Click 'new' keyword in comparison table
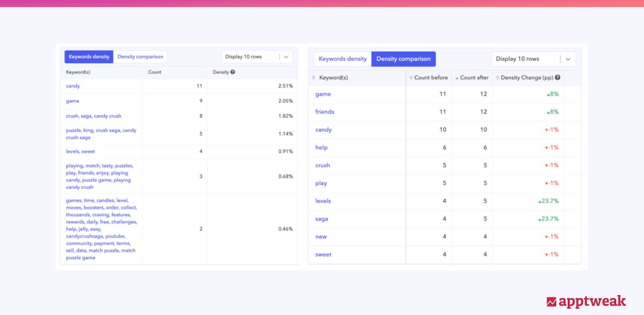644x315 pixels. [x=321, y=237]
